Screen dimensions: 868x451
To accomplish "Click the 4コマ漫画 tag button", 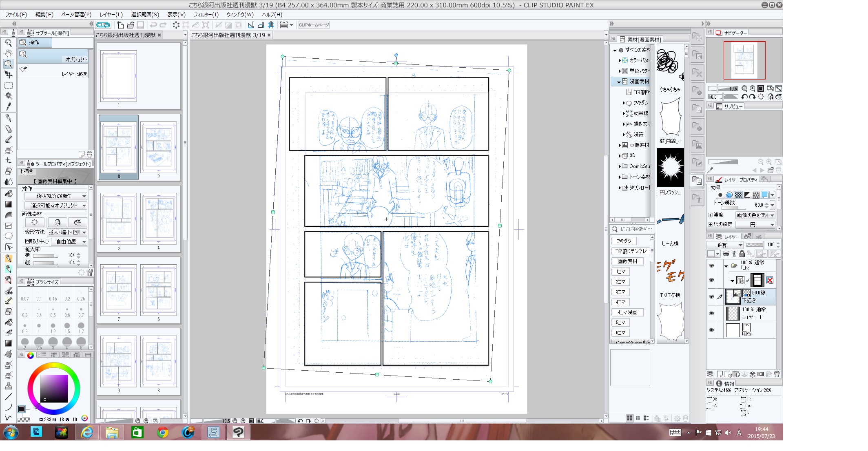I will point(627,312).
